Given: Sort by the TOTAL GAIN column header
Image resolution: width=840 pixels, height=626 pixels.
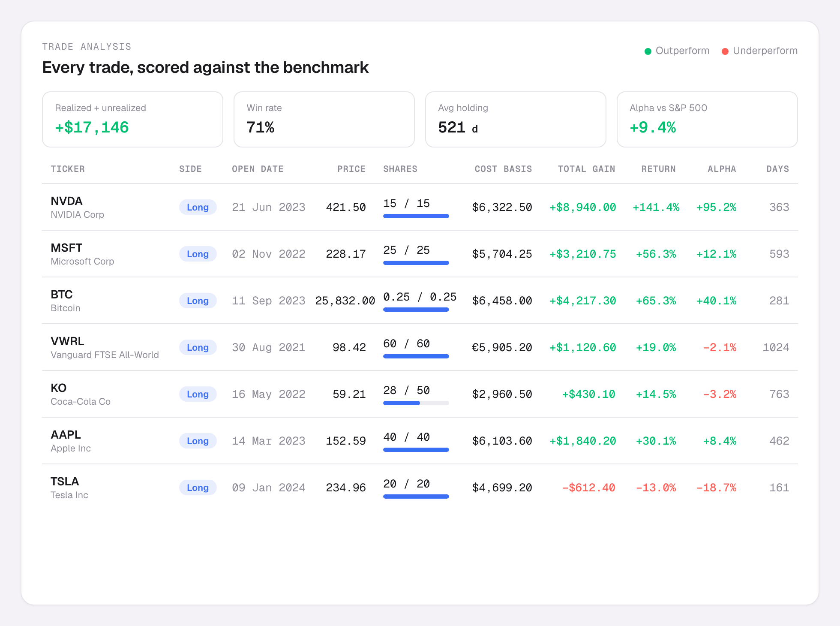Looking at the screenshot, I should 586,169.
